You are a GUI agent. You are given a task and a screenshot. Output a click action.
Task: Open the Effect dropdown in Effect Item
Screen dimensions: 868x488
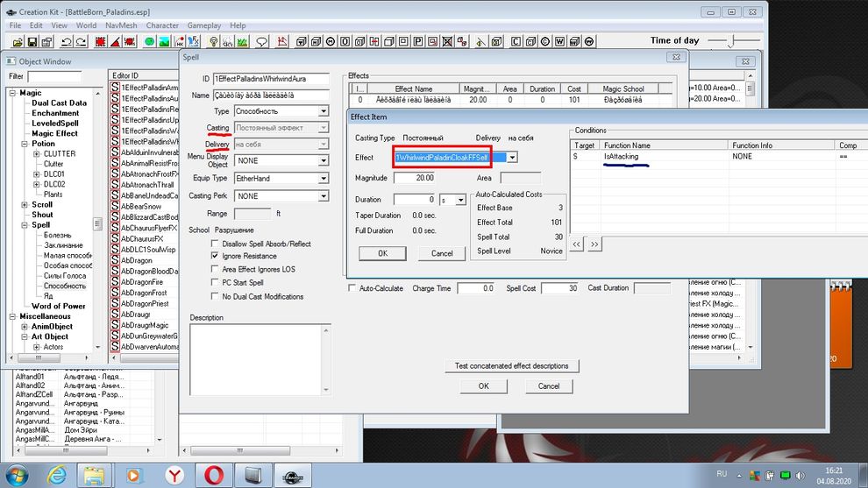point(512,157)
